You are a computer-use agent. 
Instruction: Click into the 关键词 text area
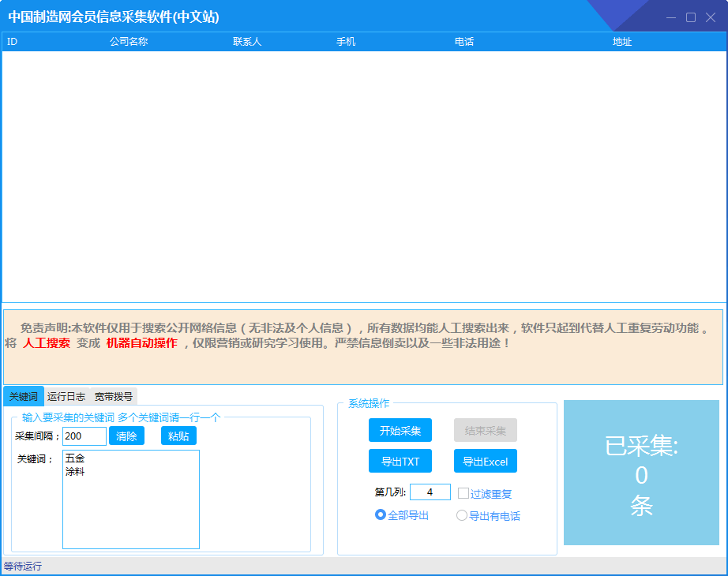[x=131, y=499]
